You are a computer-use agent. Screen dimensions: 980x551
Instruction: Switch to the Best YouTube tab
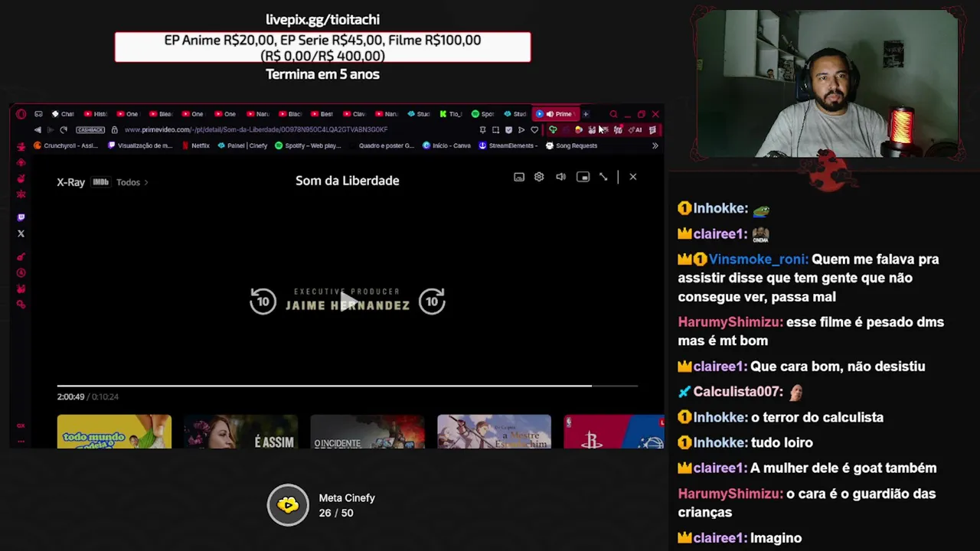tap(322, 114)
